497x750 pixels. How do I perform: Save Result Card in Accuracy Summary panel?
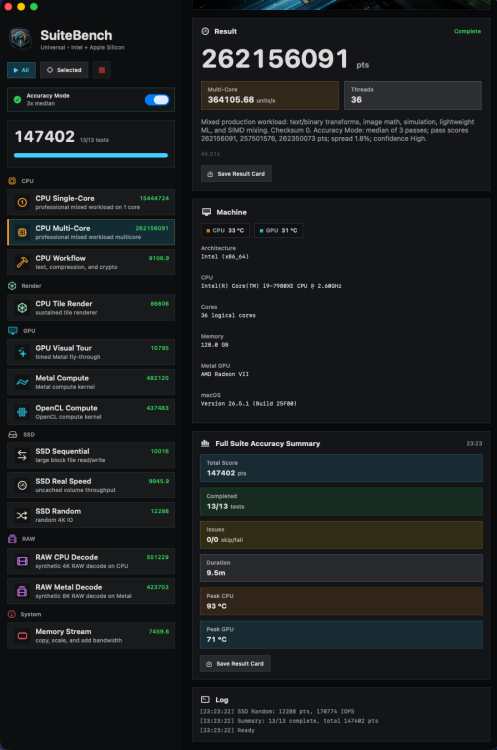click(235, 663)
